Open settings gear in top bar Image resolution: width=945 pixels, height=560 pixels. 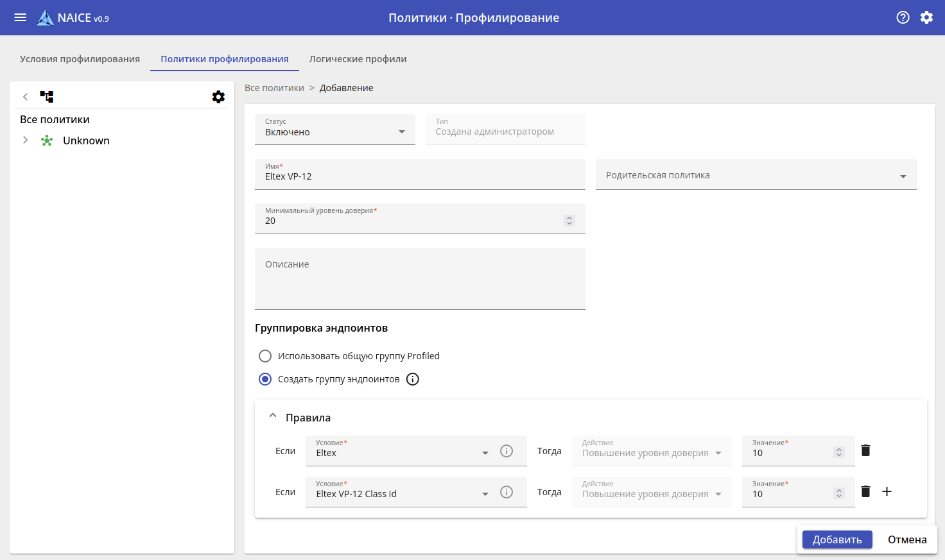pyautogui.click(x=926, y=17)
